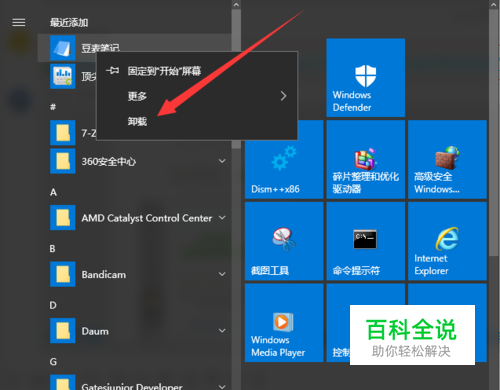Select 卸载 to uninstall the app
The width and height of the screenshot is (500, 390).
197,121
